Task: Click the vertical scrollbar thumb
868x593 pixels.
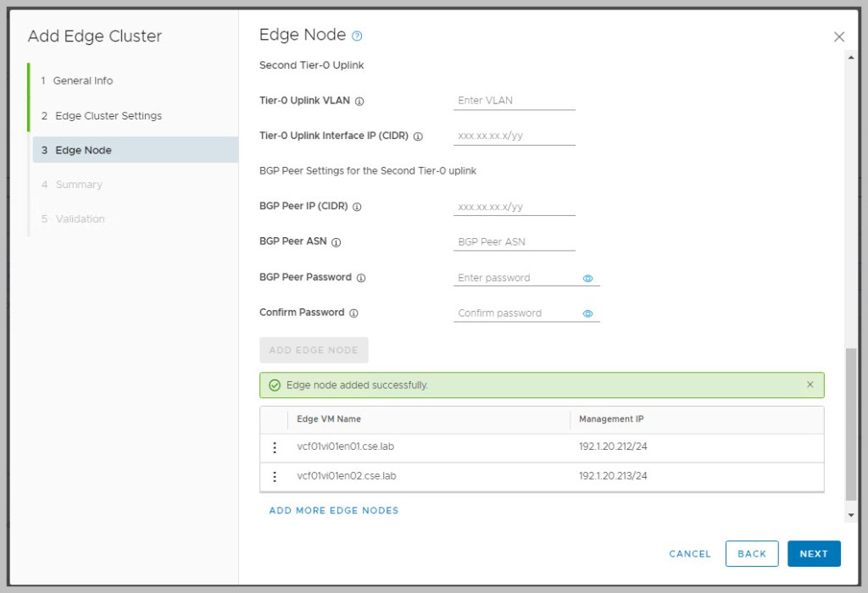Action: point(851,424)
